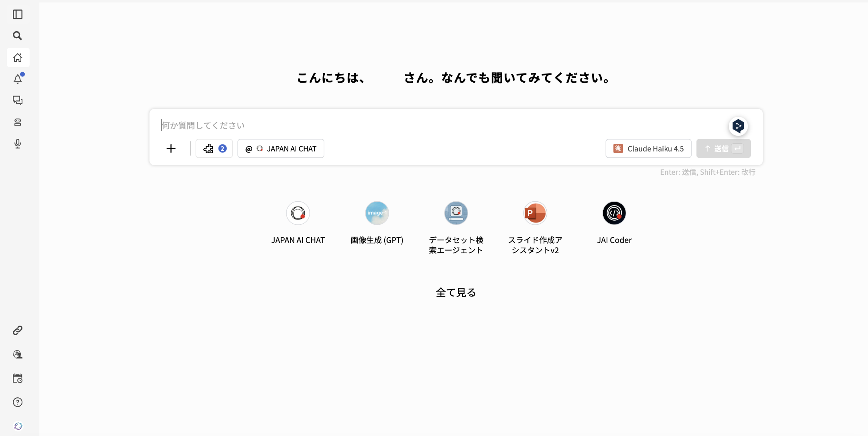Image resolution: width=868 pixels, height=436 pixels.
Task: Open the notifications bell
Action: click(18, 79)
